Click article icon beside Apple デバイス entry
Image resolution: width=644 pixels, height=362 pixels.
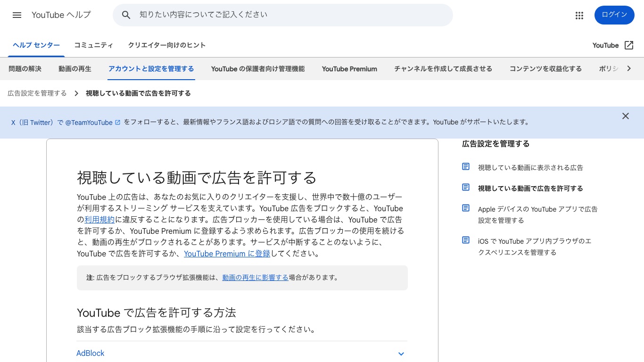466,208
